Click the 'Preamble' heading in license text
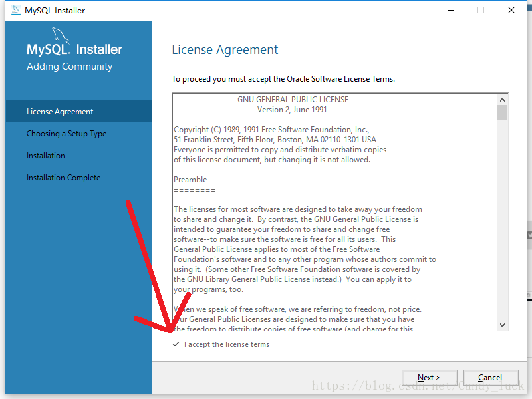 190,179
